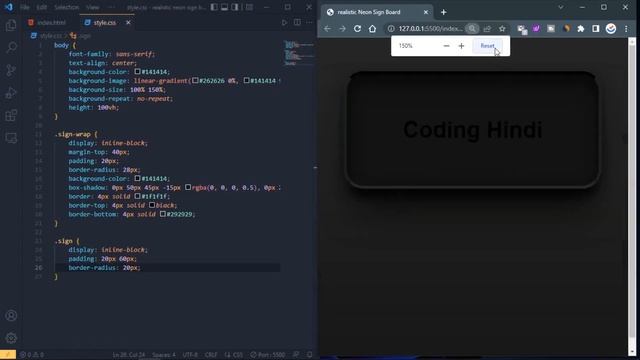Viewport: 640px width, 360px height.
Task: Open Chrome's three-dot menu
Action: click(x=626, y=29)
